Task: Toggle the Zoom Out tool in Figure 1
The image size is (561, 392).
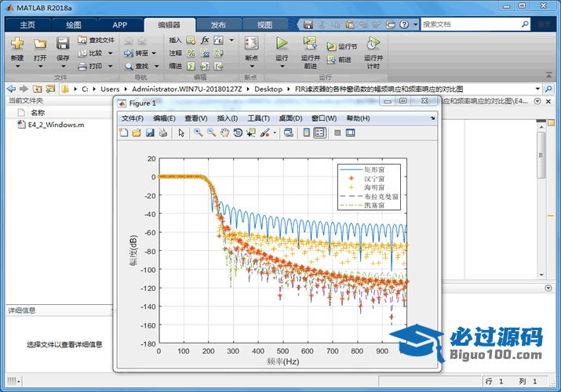Action: click(x=211, y=133)
